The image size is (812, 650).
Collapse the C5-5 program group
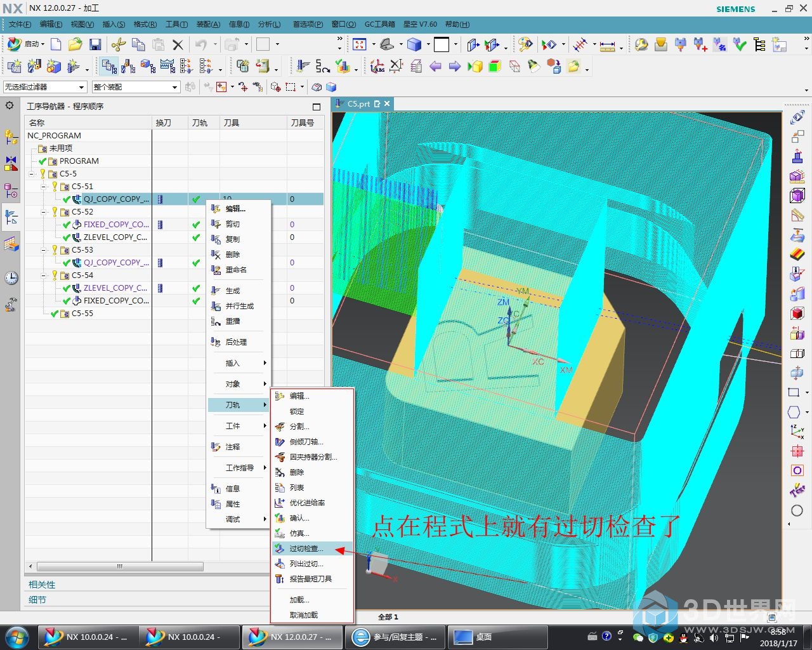click(32, 173)
